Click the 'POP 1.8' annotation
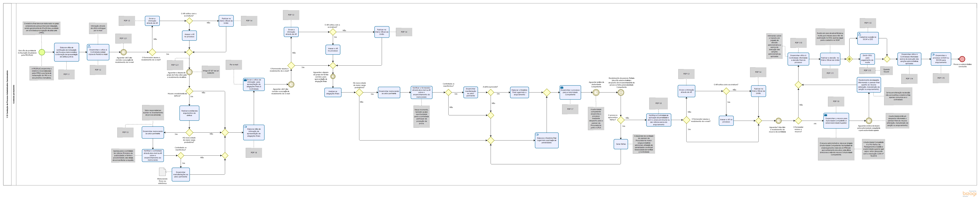This screenshot has width=980, height=202. coord(659,103)
